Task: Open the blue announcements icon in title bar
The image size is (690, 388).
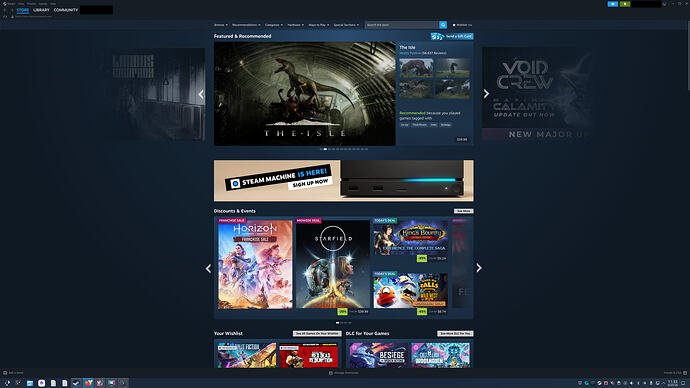Action: click(613, 4)
